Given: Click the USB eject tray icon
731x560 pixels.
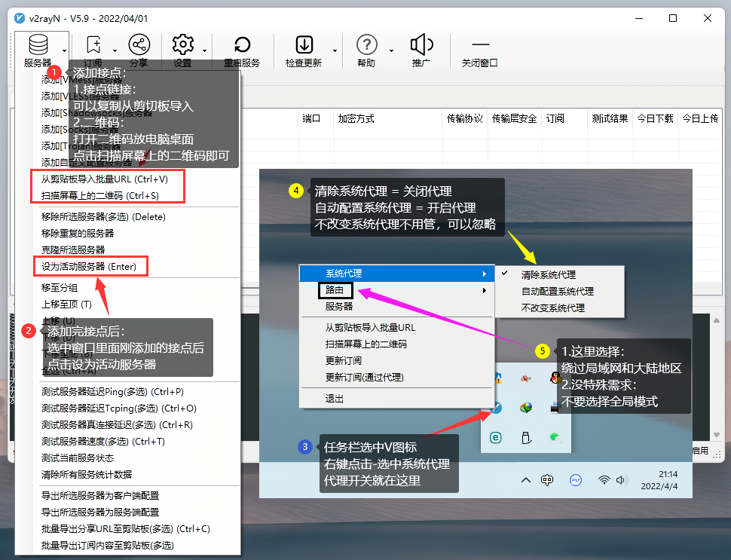Looking at the screenshot, I should tap(526, 437).
